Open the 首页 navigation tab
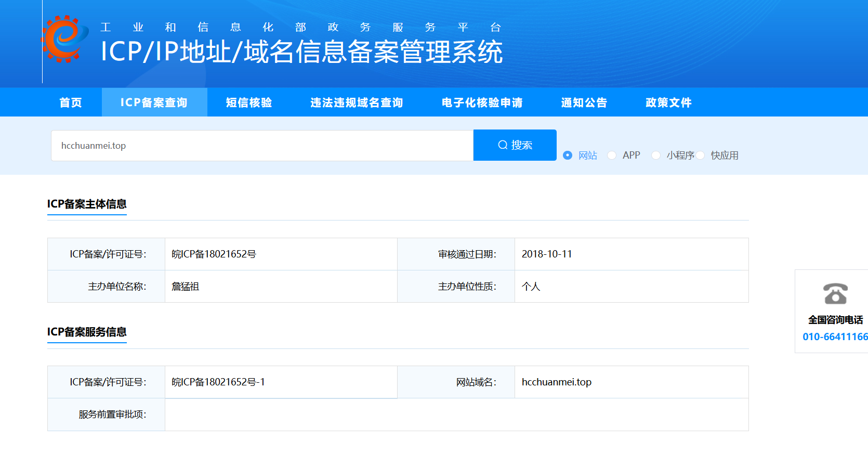Viewport: 868px width, 453px height. pos(71,102)
